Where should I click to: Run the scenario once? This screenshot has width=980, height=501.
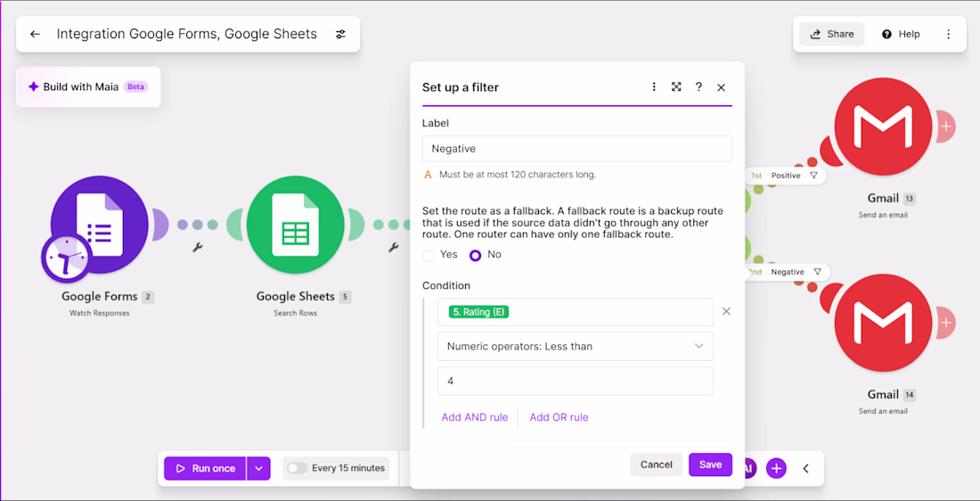[x=206, y=469]
